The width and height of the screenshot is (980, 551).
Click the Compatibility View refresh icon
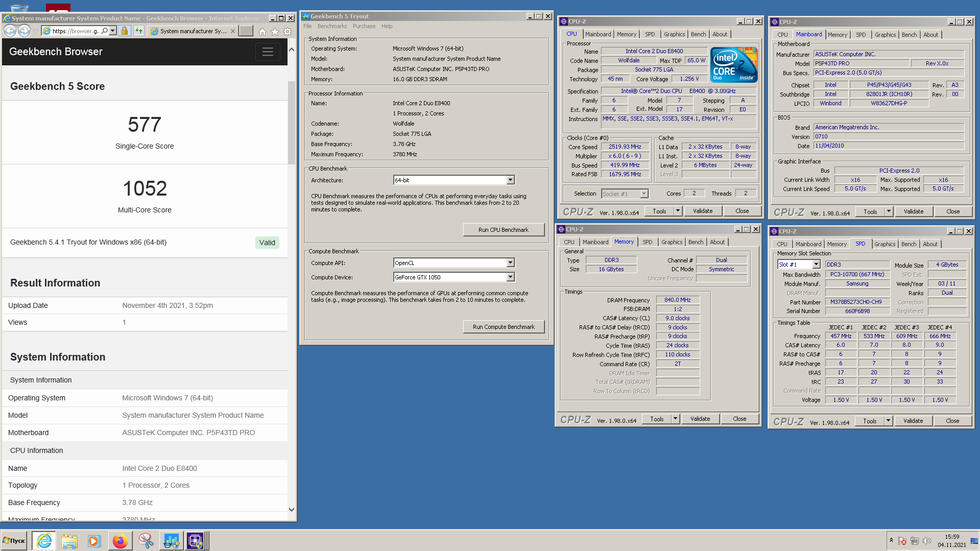139,31
